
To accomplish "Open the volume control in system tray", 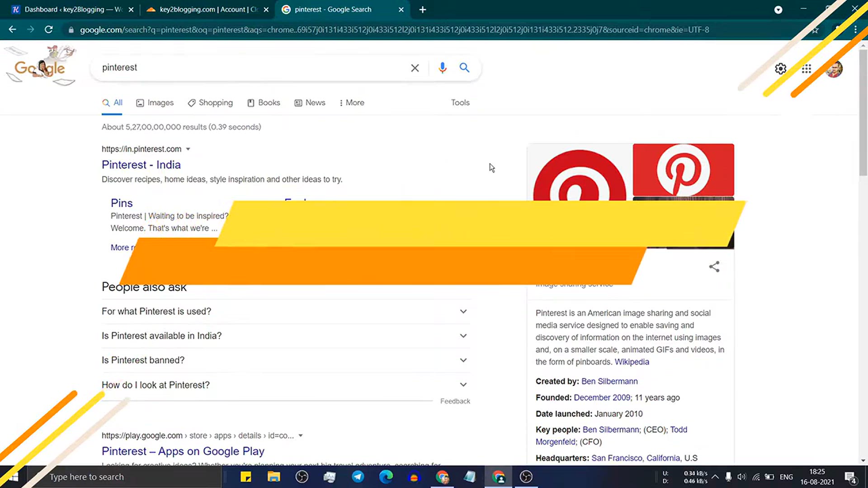I will [742, 477].
